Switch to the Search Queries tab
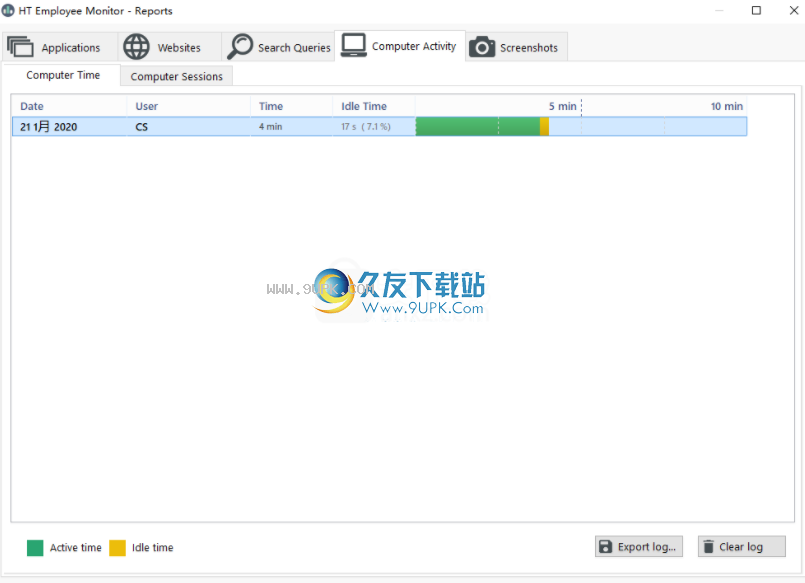The image size is (805, 583). tap(278, 47)
